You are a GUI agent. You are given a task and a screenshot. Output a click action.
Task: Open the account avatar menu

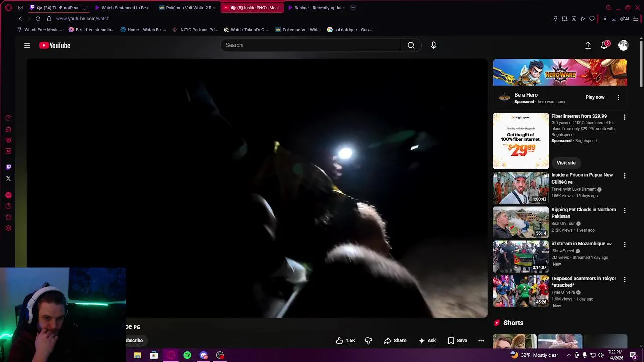(623, 45)
